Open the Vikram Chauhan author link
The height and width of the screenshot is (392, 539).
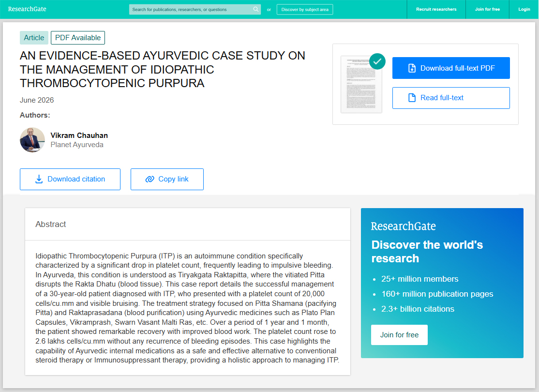click(x=79, y=136)
